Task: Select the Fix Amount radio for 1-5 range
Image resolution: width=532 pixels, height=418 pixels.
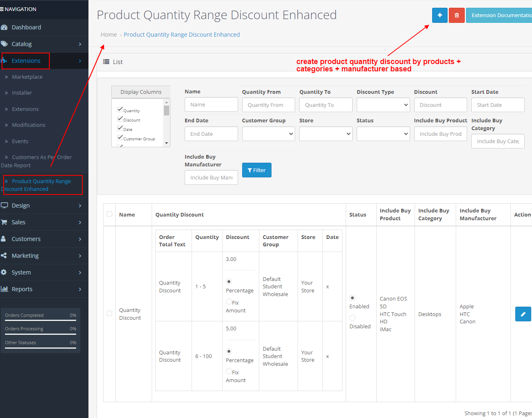Action: click(229, 302)
